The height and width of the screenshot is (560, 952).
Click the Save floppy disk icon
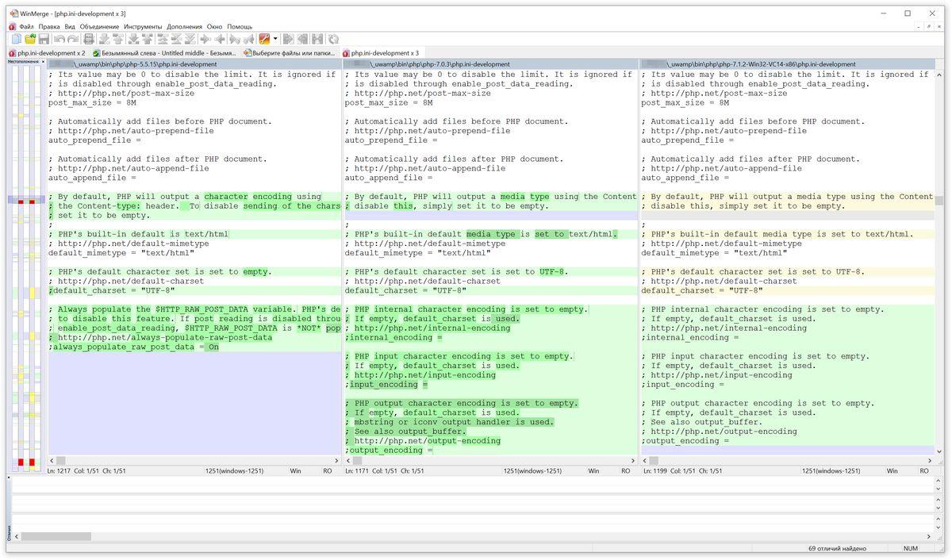click(44, 39)
